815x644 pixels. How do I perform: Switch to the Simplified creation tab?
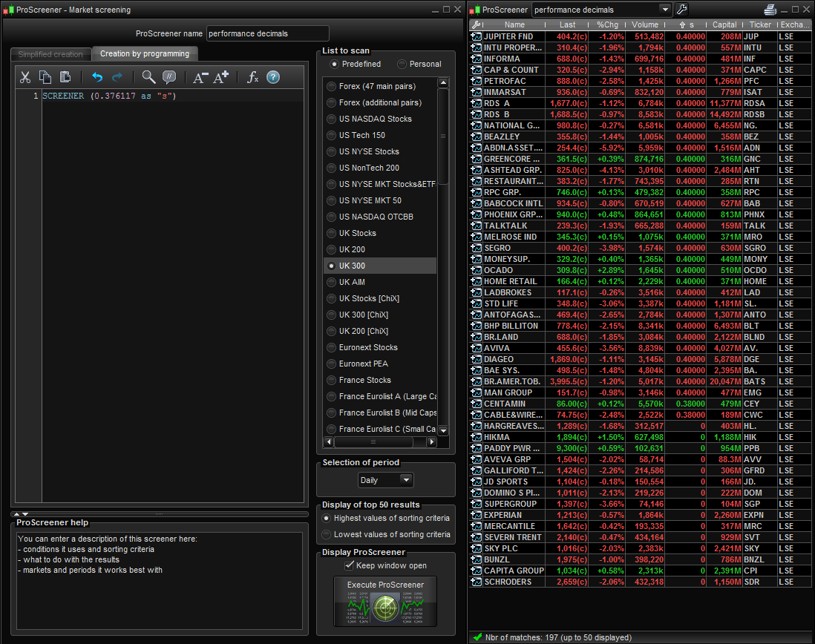(x=50, y=54)
